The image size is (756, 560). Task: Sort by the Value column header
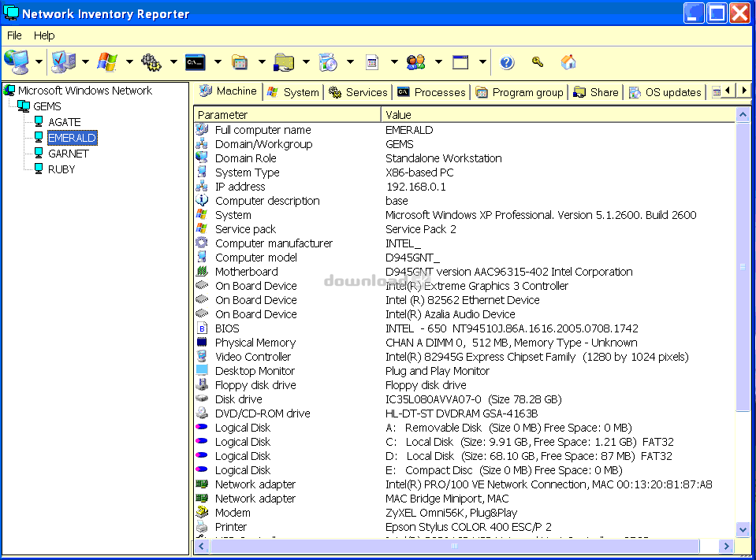click(x=558, y=115)
